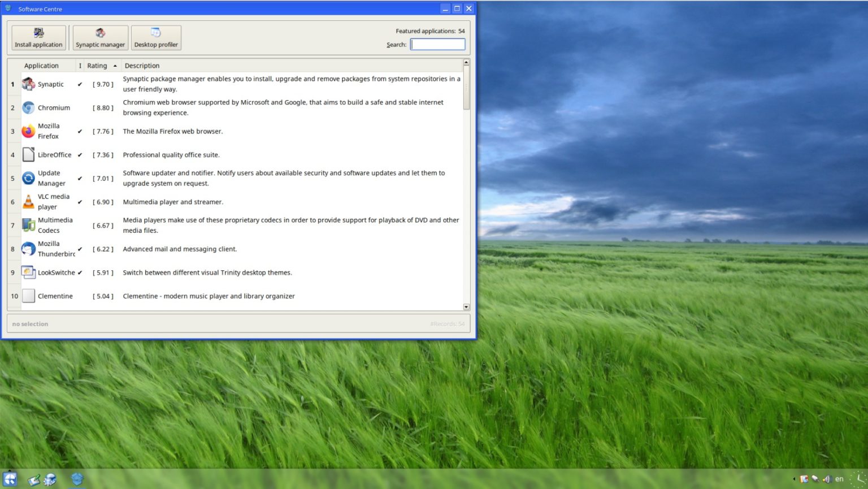Select the Chromium browser icon
The width and height of the screenshot is (868, 489).
(28, 108)
